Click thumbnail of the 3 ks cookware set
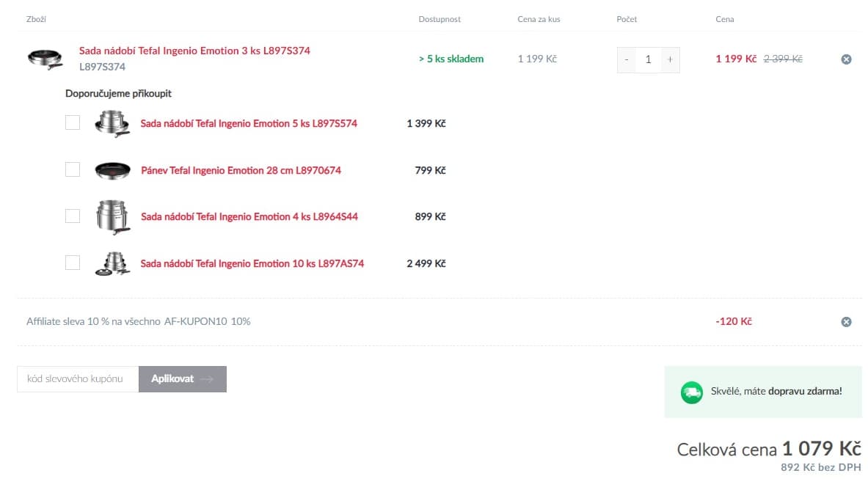Viewport: 868px width, 487px height. coord(45,59)
